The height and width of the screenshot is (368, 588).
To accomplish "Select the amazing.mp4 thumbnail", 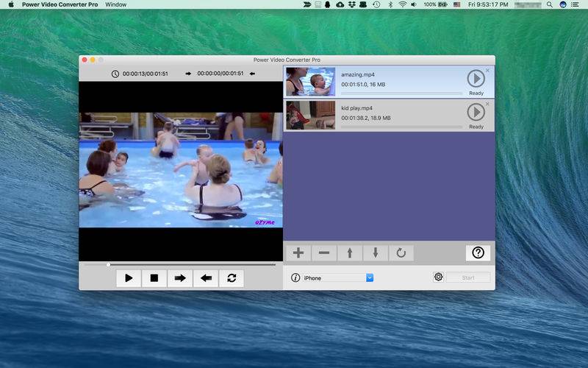I will (x=310, y=82).
